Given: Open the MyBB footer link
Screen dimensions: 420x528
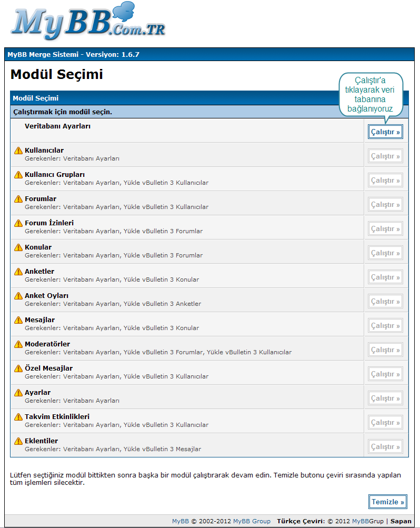Looking at the screenshot, I should coord(181,521).
